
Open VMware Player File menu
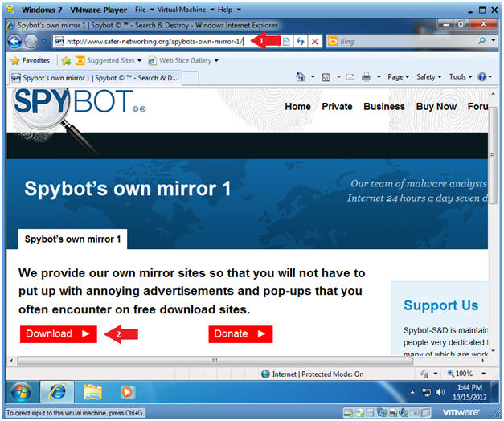click(x=143, y=10)
